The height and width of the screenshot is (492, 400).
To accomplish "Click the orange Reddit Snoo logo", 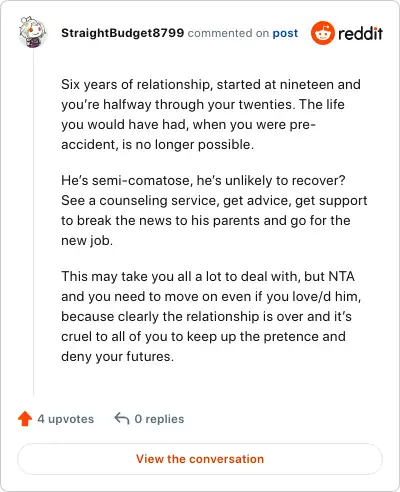I will [322, 33].
